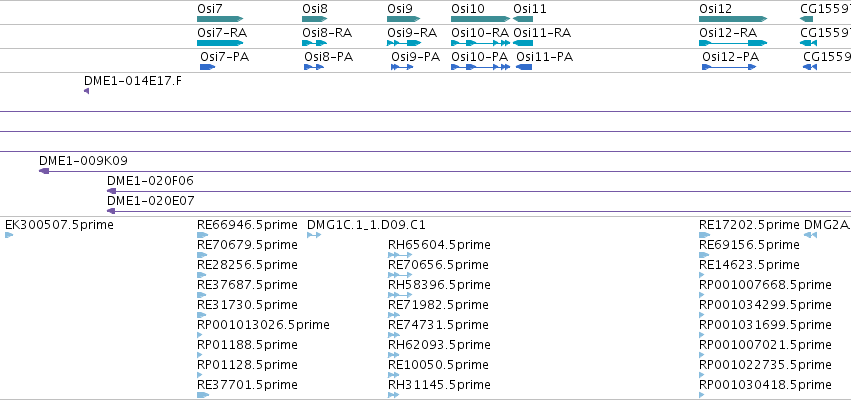Select the RE10050.5prime EST glyph
Viewport: 851px width, 400px height.
tap(394, 375)
